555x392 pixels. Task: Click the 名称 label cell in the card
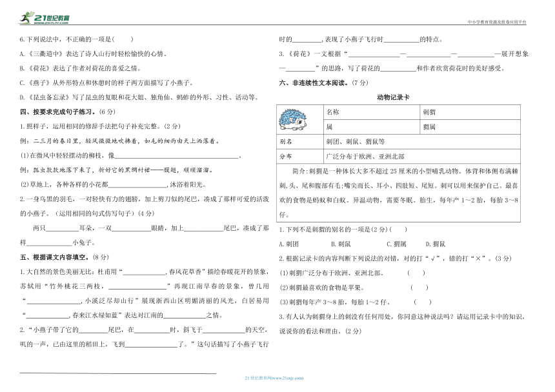(372, 112)
